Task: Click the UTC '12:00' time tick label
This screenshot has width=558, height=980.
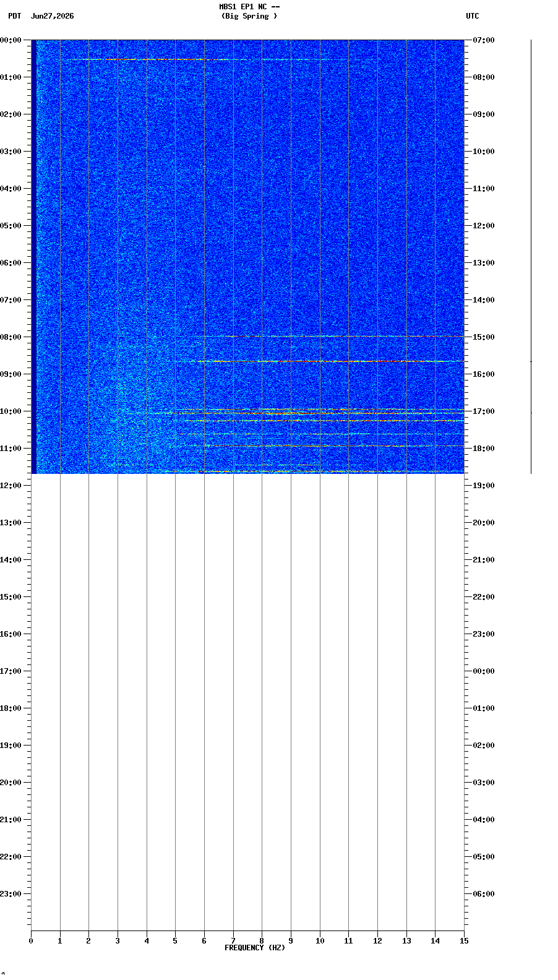Action: [484, 226]
